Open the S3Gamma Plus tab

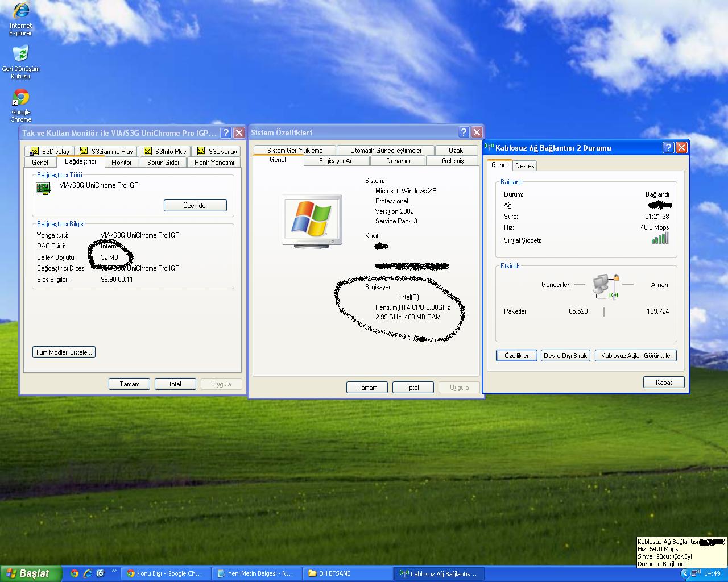(106, 151)
